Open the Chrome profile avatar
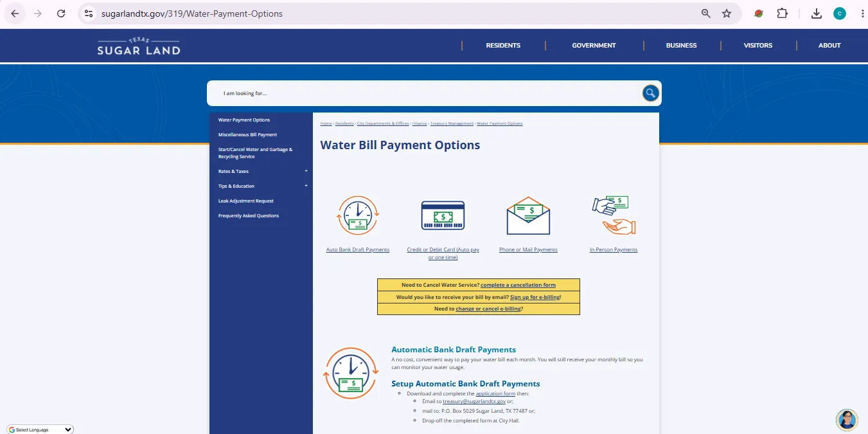The image size is (868, 434). click(x=840, y=14)
